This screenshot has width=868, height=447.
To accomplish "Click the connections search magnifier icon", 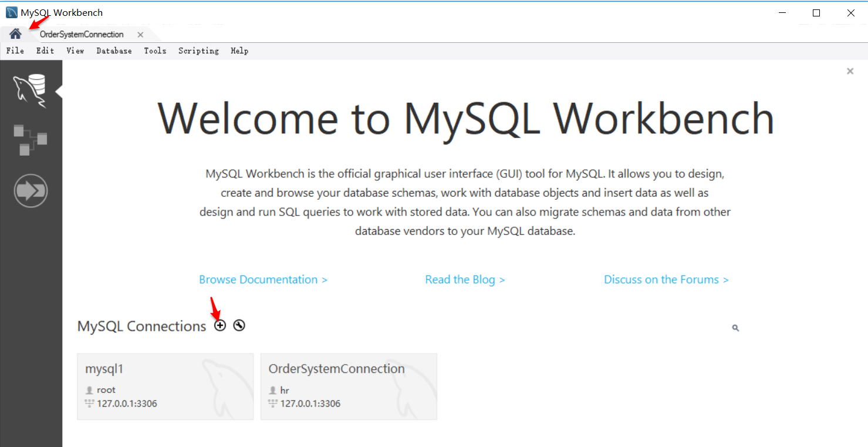I will [x=735, y=328].
